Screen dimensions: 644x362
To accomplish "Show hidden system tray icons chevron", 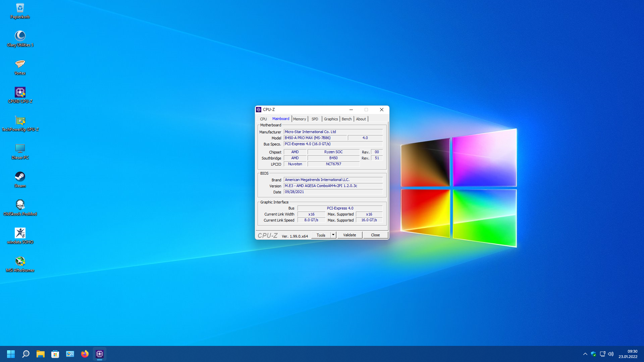I will point(585,354).
